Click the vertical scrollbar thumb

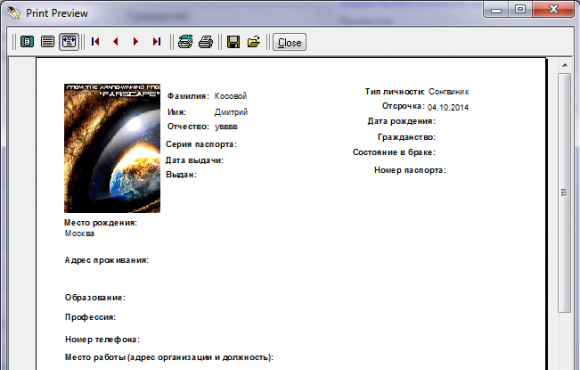click(564, 192)
